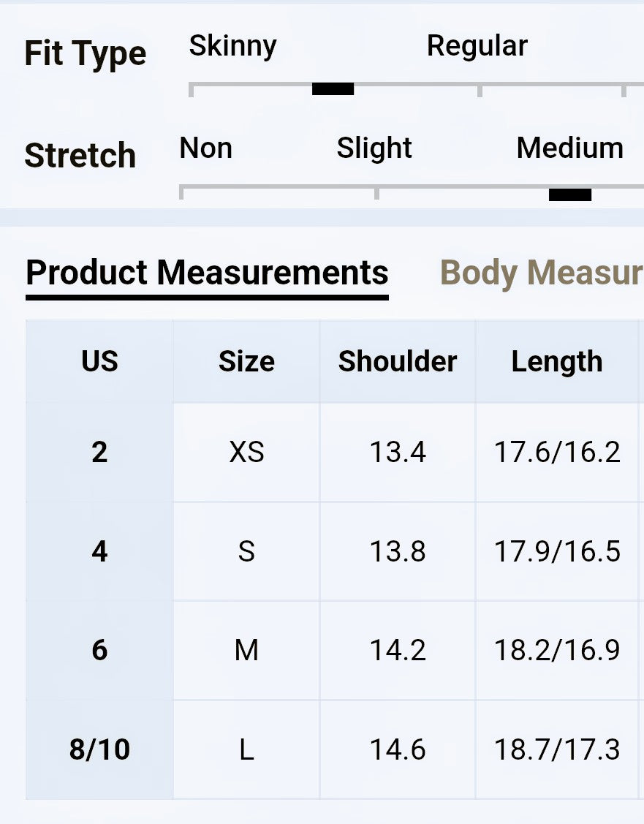Click the Fit Type slider marker
Screen dimensions: 644x824
click(333, 89)
